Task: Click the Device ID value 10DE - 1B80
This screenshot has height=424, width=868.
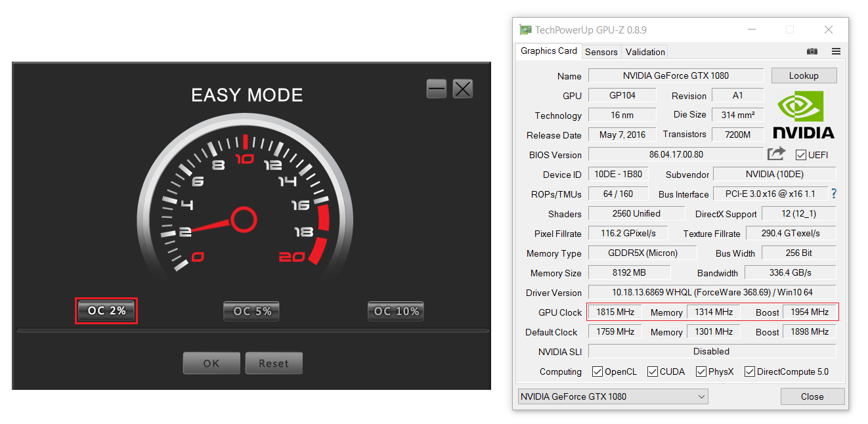Action: click(618, 174)
